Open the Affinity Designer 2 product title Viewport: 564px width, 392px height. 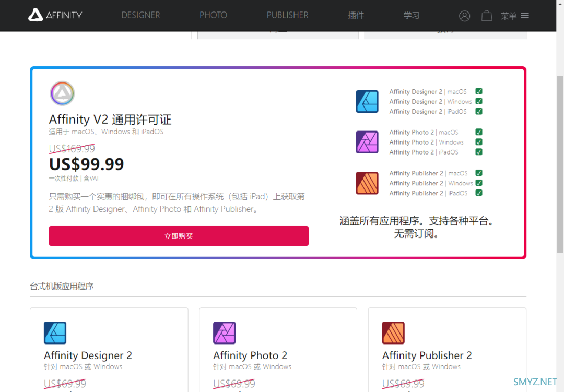(88, 355)
